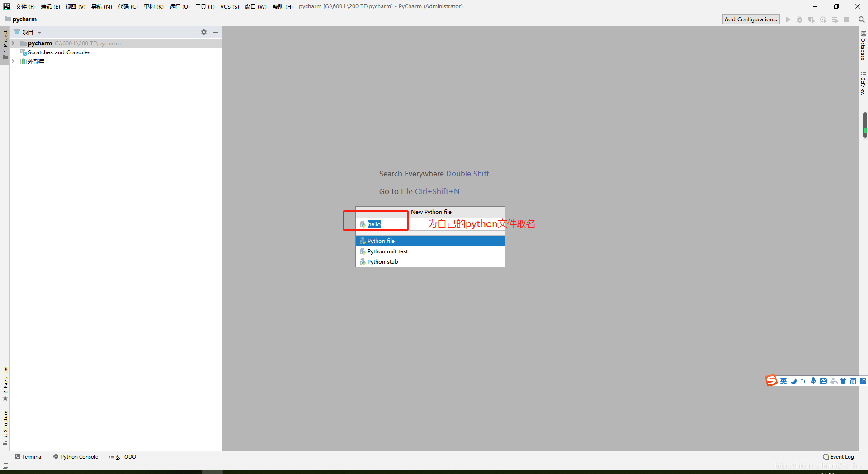Click the Sogou input method logo
The width and height of the screenshot is (868, 474).
[771, 381]
